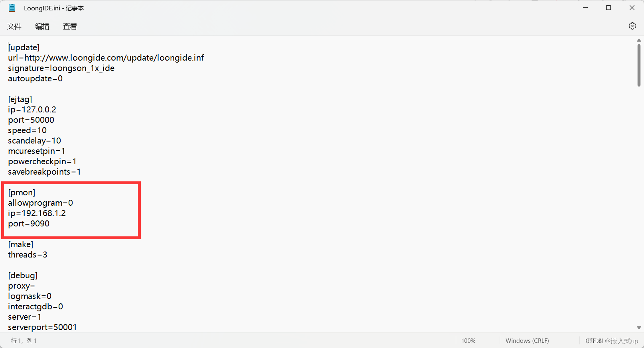Click the server=1 line
Viewport: 644px width, 348px height.
[25, 317]
